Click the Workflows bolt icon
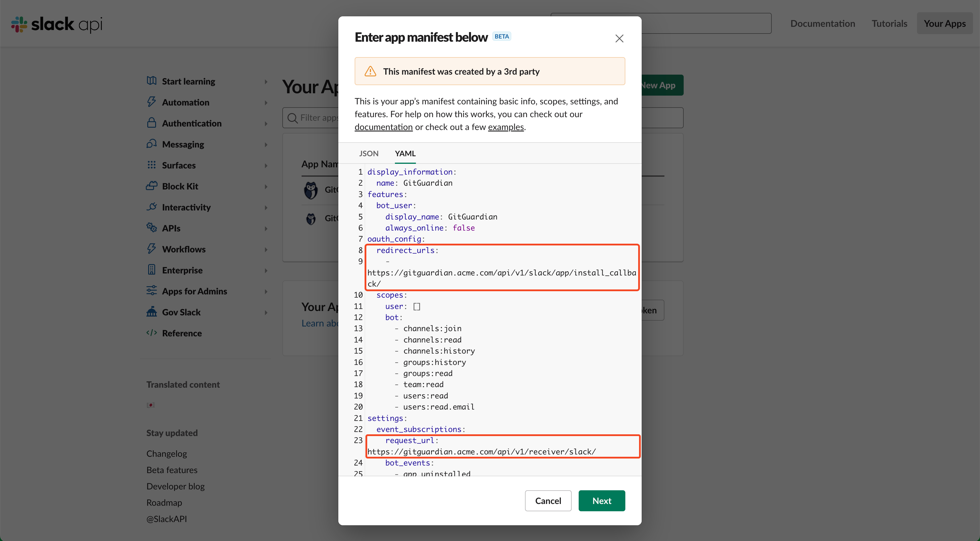The height and width of the screenshot is (541, 980). [151, 249]
